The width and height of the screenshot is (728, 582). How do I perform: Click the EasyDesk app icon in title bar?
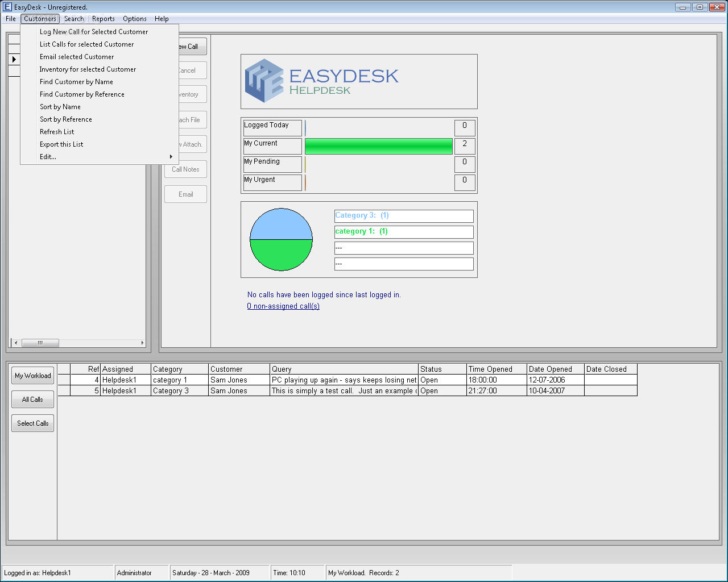tap(7, 7)
